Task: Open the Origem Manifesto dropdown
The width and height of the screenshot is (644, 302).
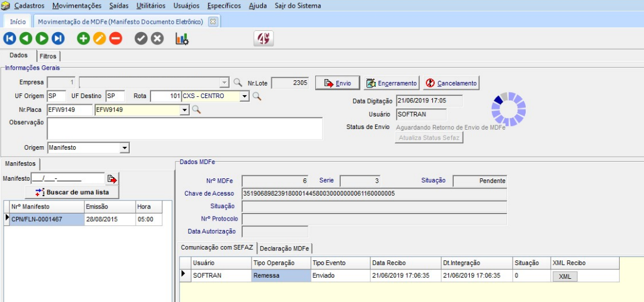Action: click(124, 147)
